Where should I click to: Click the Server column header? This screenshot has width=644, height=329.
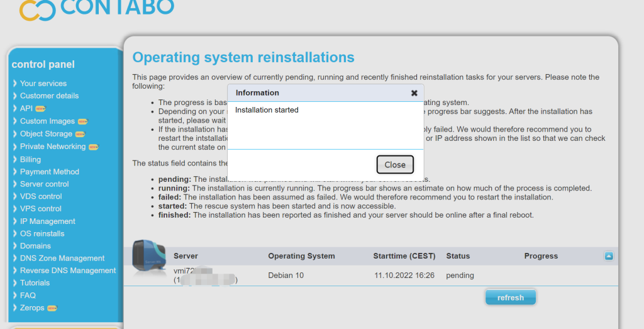click(x=186, y=256)
